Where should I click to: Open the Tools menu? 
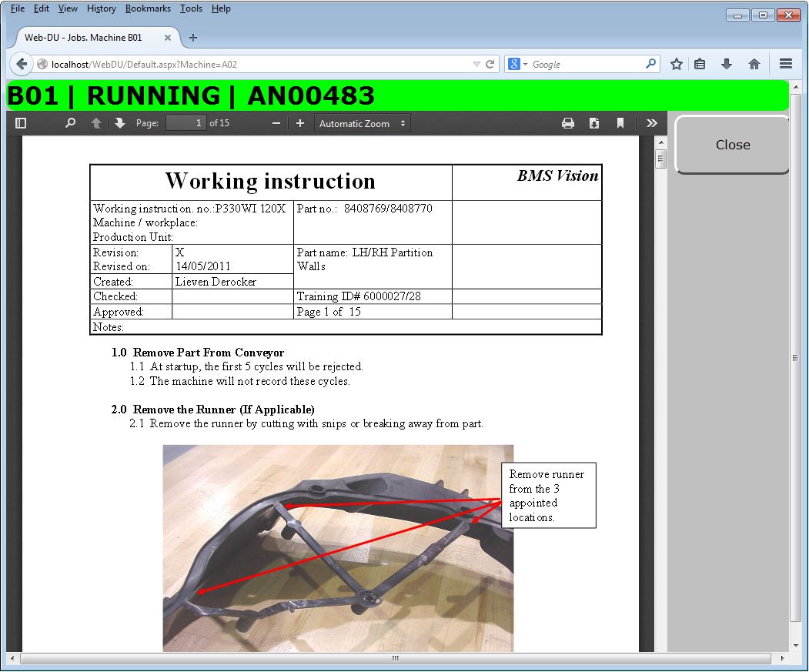(191, 8)
